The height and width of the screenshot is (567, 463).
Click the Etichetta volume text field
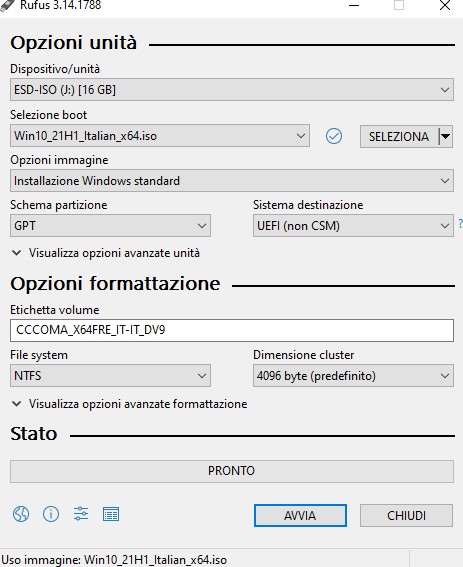[232, 330]
